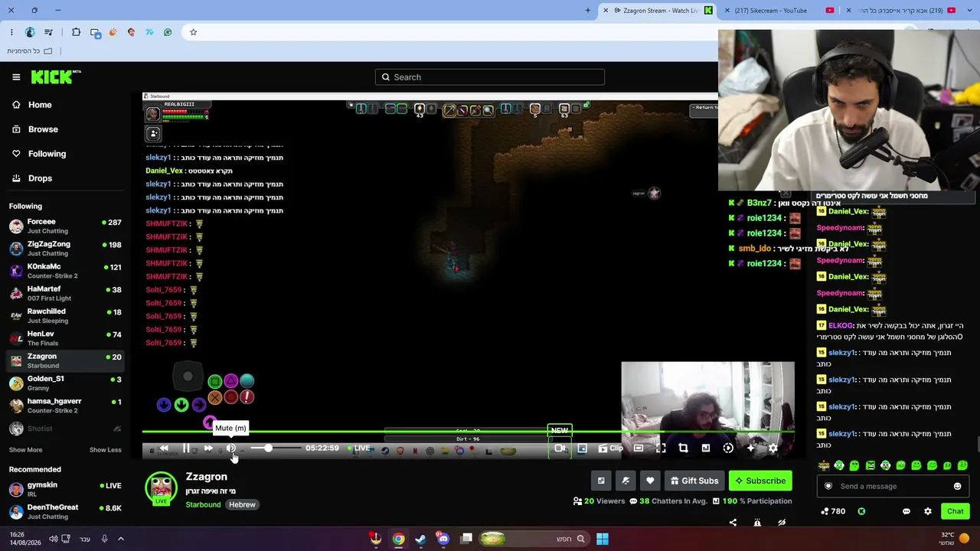Click the chat identity shield icon

click(x=828, y=486)
